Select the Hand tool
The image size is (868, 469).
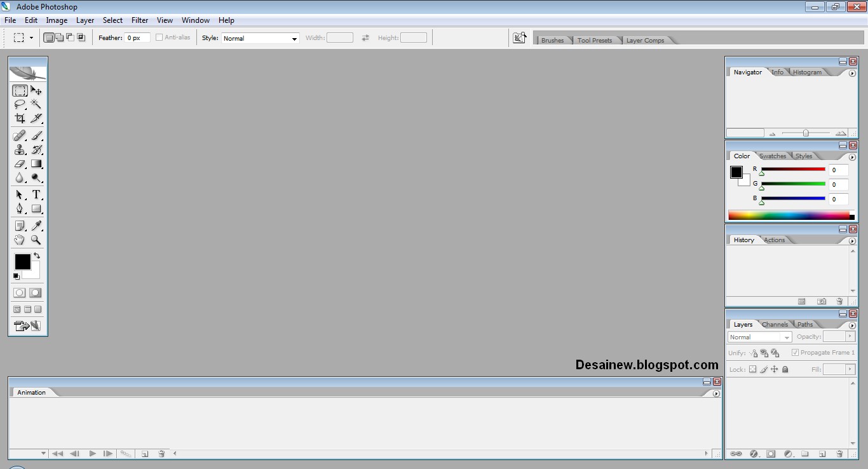click(20, 240)
